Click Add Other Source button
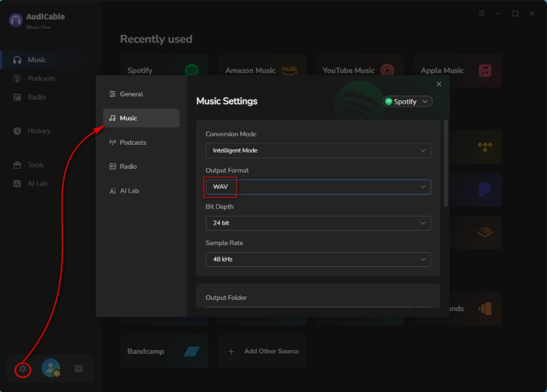 click(x=262, y=351)
